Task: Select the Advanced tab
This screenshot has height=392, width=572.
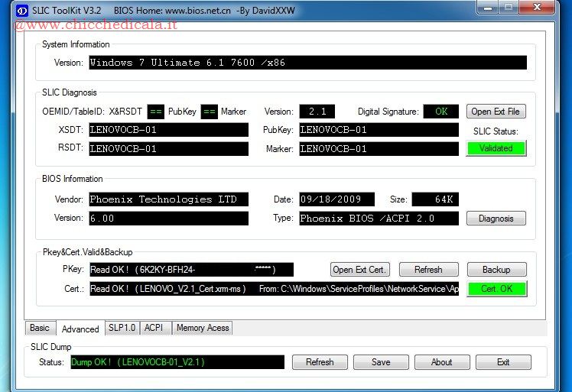Action: [80, 329]
